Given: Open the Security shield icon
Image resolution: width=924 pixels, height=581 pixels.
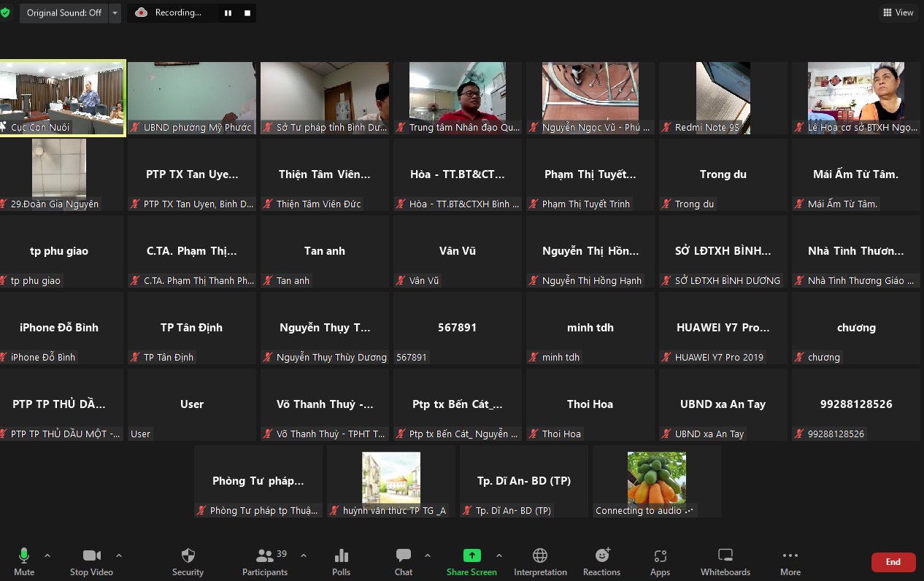Looking at the screenshot, I should coord(188,556).
